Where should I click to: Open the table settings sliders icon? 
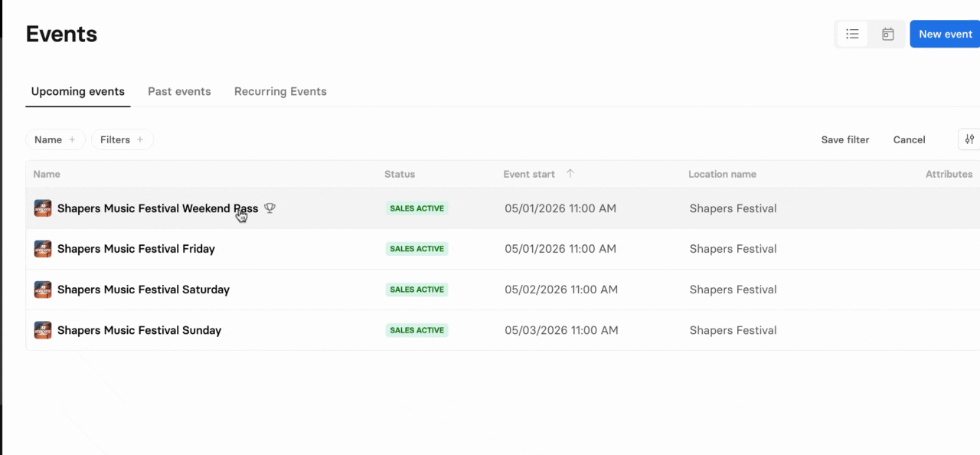pyautogui.click(x=969, y=139)
